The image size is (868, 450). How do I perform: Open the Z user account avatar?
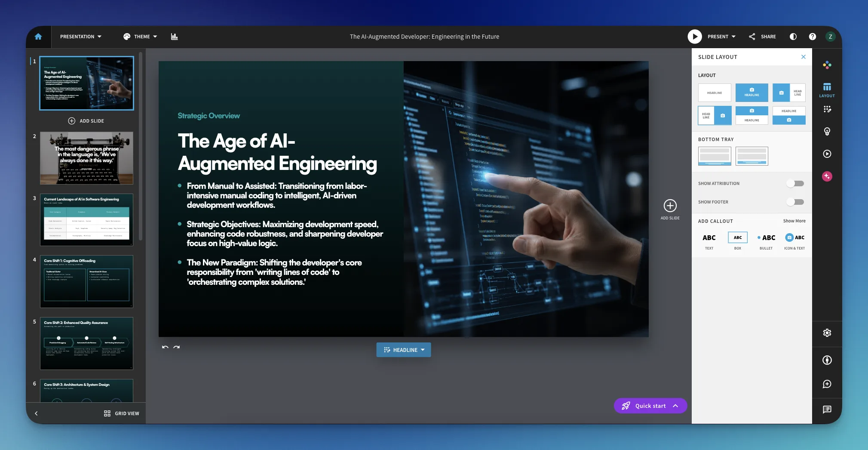[831, 37]
